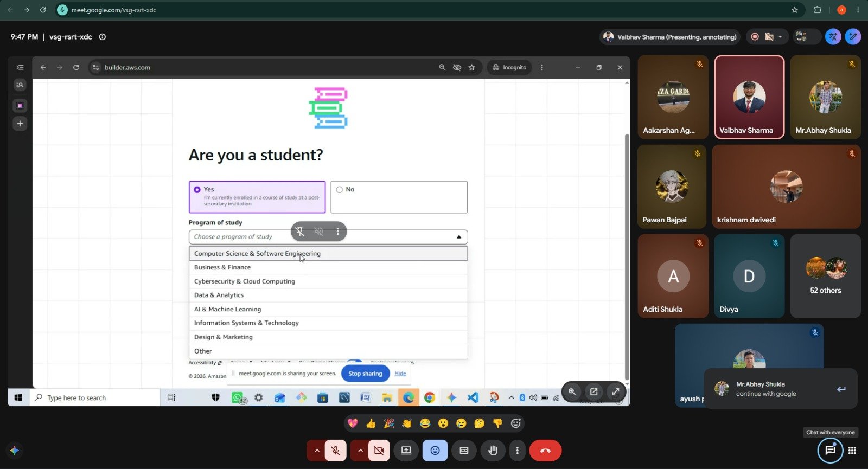Choose Information Systems & Technology option

pos(328,323)
